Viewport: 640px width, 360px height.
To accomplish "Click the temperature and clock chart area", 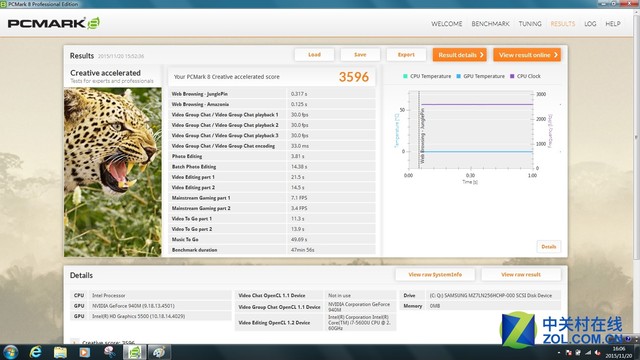I will tap(471, 131).
